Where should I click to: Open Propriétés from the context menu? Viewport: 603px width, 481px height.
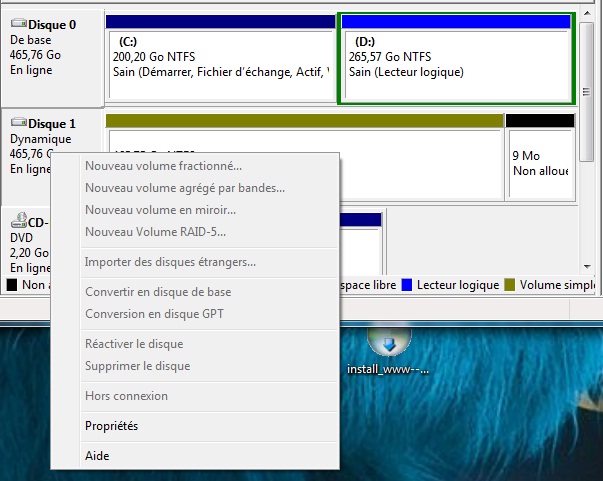[112, 426]
